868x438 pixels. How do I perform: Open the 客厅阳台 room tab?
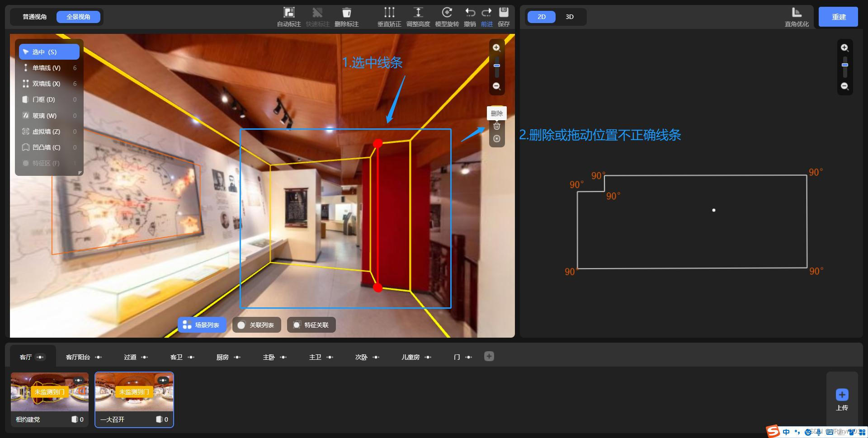pos(78,357)
